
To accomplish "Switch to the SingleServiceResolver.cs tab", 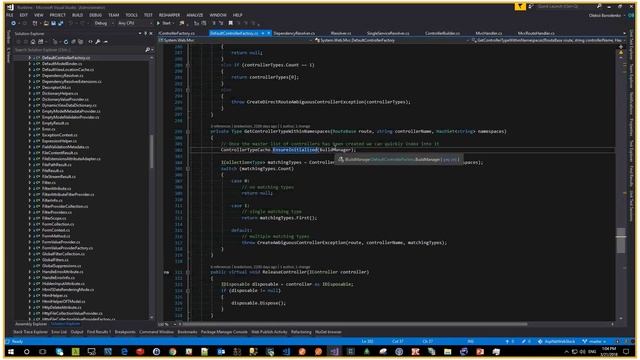I will click(388, 33).
